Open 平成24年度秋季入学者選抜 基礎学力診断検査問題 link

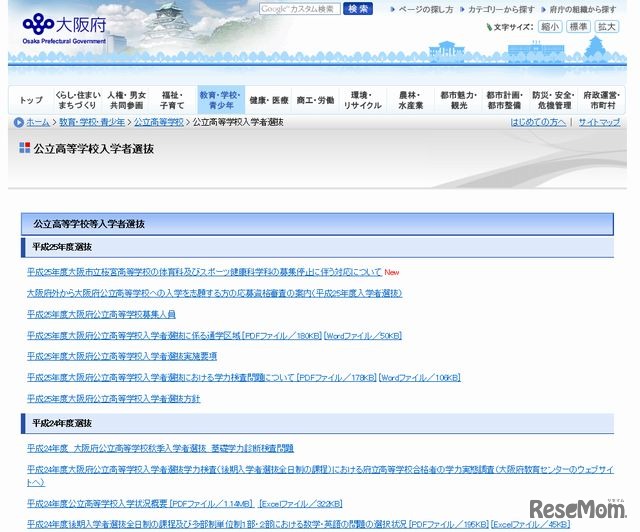click(x=160, y=448)
